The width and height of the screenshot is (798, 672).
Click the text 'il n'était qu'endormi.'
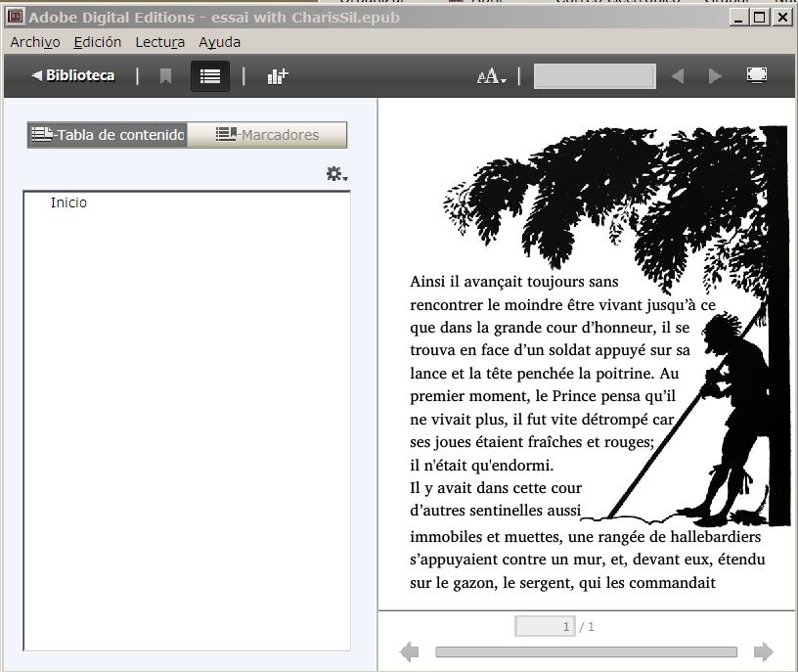tap(481, 465)
